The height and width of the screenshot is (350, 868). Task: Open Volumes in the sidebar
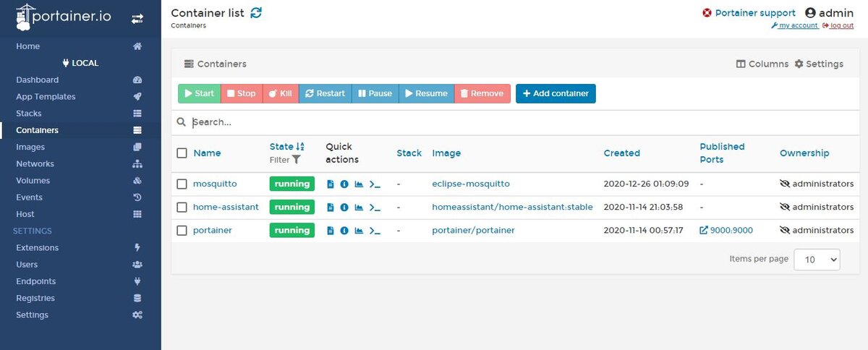[x=33, y=181]
